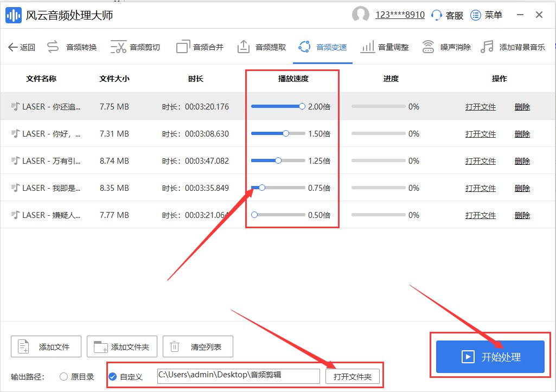Click the 音量调整 volume bars icon
The image size is (556, 392).
coord(367,47)
